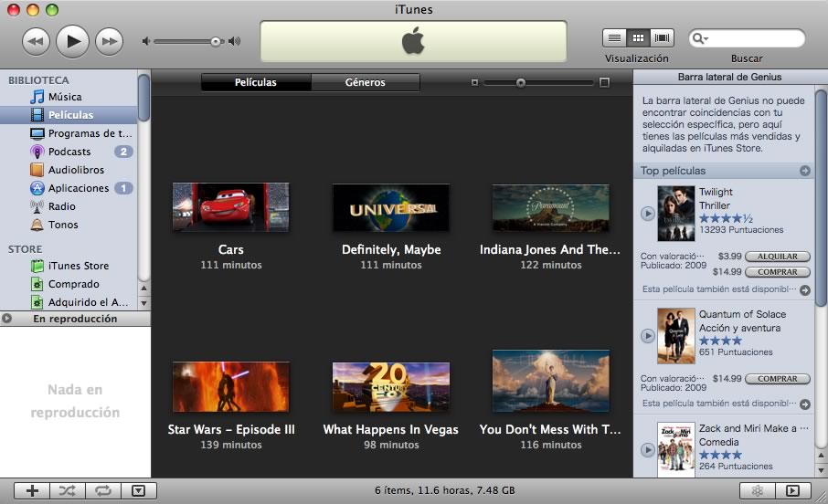Preview Zack and Miri play icon
This screenshot has height=504, width=828.
(648, 449)
